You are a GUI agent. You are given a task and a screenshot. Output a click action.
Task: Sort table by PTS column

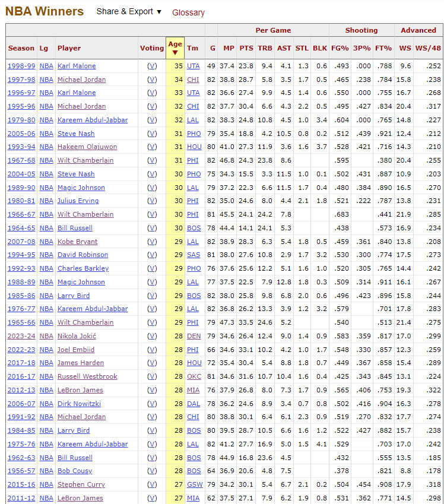point(246,48)
